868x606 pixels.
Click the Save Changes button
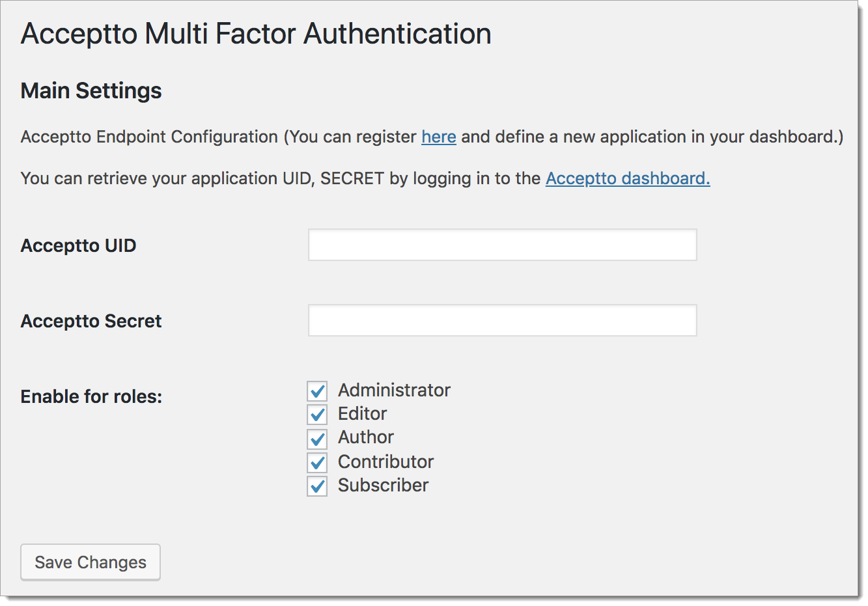coord(91,562)
